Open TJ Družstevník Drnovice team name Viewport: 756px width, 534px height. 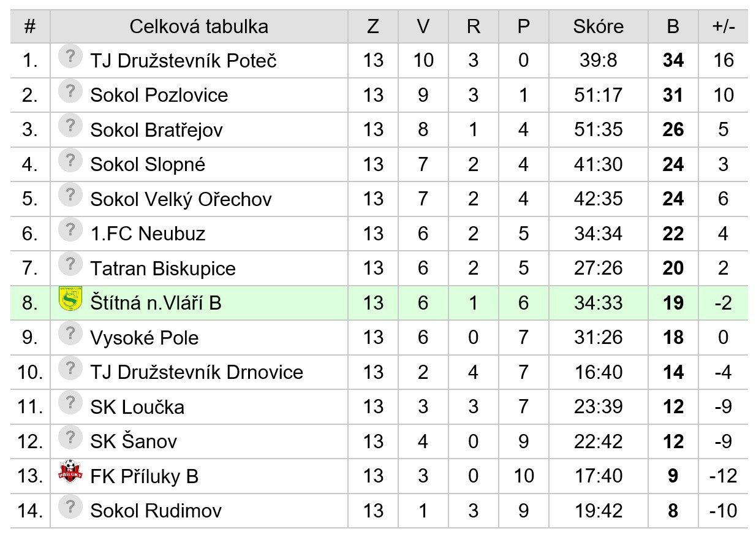[x=196, y=372]
